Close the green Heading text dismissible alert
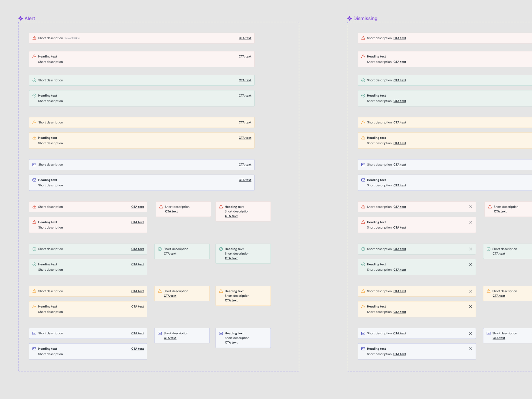 click(470, 264)
